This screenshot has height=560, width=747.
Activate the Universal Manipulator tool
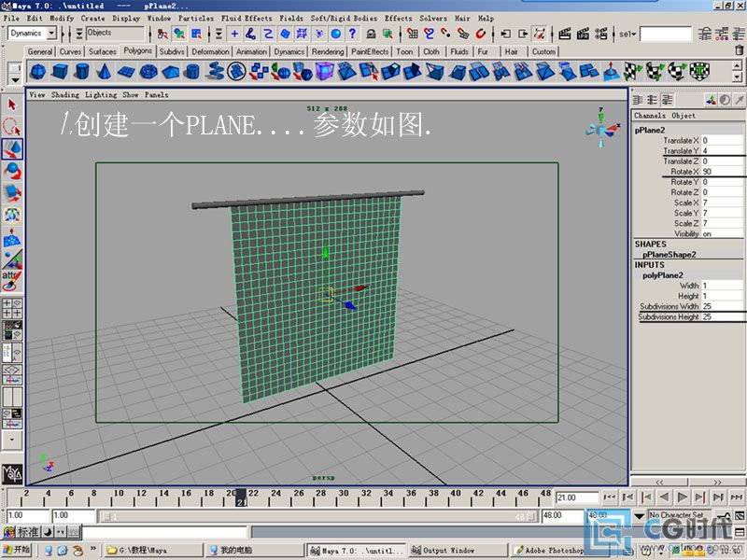12,216
